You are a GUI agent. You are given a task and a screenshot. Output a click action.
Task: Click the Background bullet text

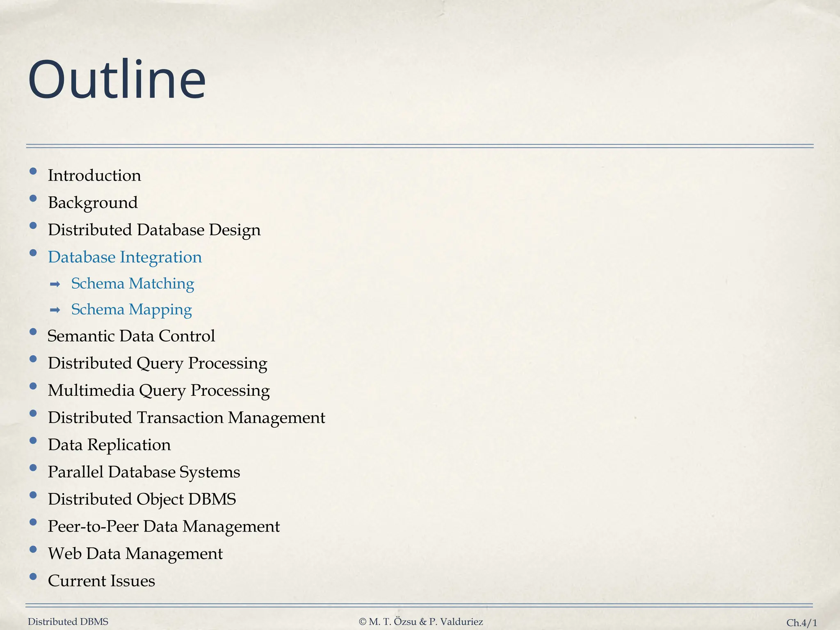[93, 203]
